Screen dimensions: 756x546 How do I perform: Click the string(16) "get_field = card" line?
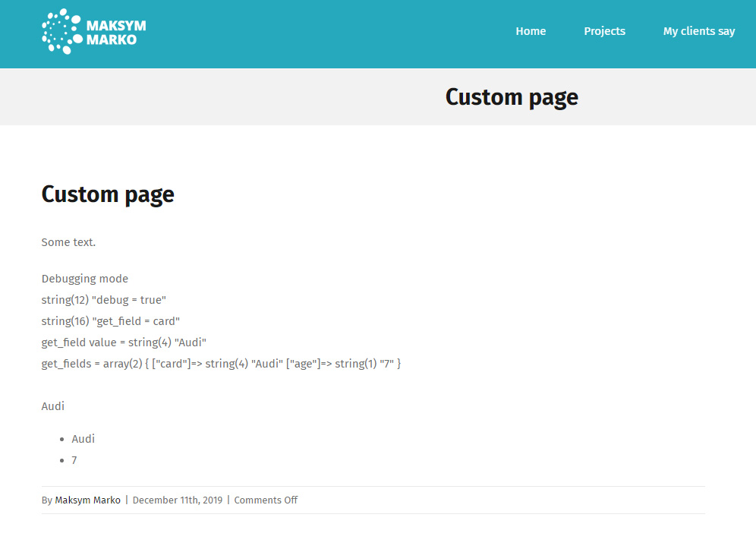pyautogui.click(x=110, y=321)
